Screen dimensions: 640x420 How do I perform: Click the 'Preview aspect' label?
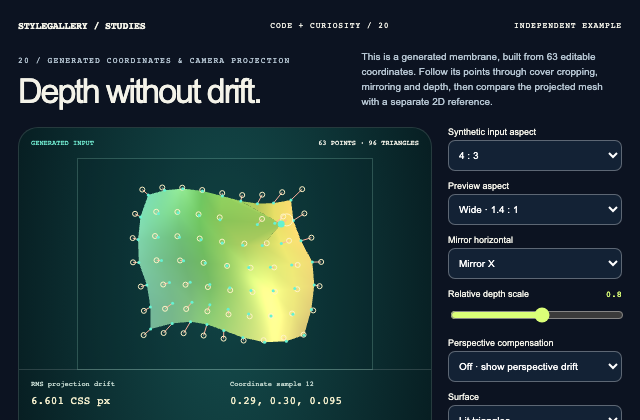tap(478, 186)
